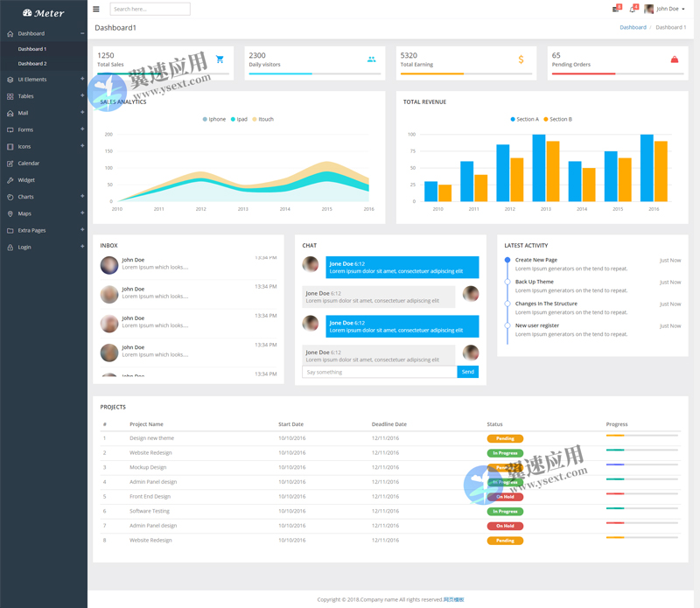Open the John Doe user dropdown
The image size is (700, 608).
click(665, 9)
